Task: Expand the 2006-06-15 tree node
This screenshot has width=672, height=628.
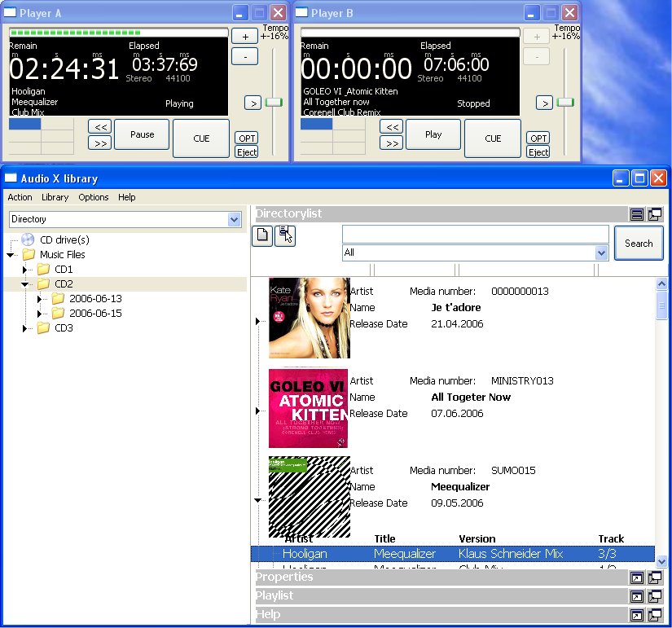Action: pyautogui.click(x=39, y=314)
